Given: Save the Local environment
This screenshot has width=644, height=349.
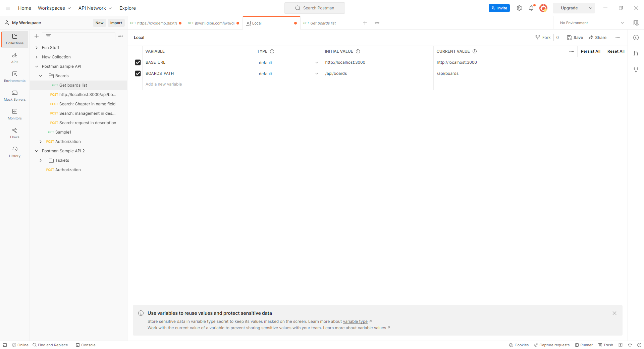Looking at the screenshot, I should [575, 38].
